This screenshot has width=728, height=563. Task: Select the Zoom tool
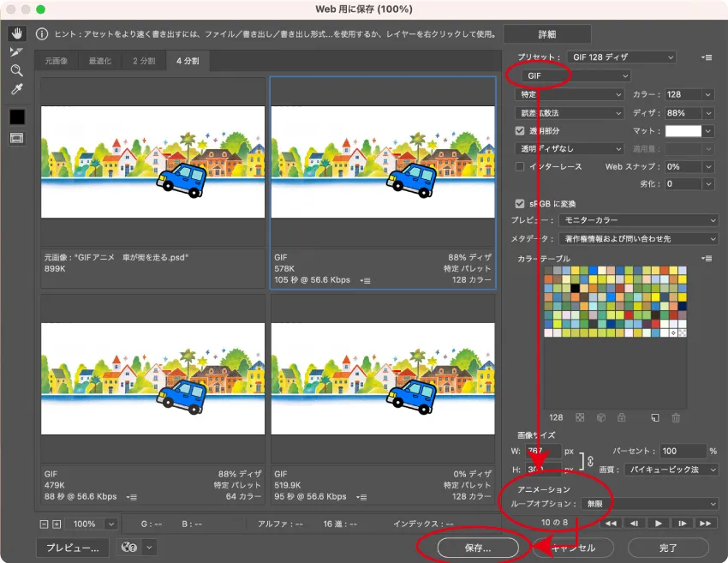pos(16,70)
